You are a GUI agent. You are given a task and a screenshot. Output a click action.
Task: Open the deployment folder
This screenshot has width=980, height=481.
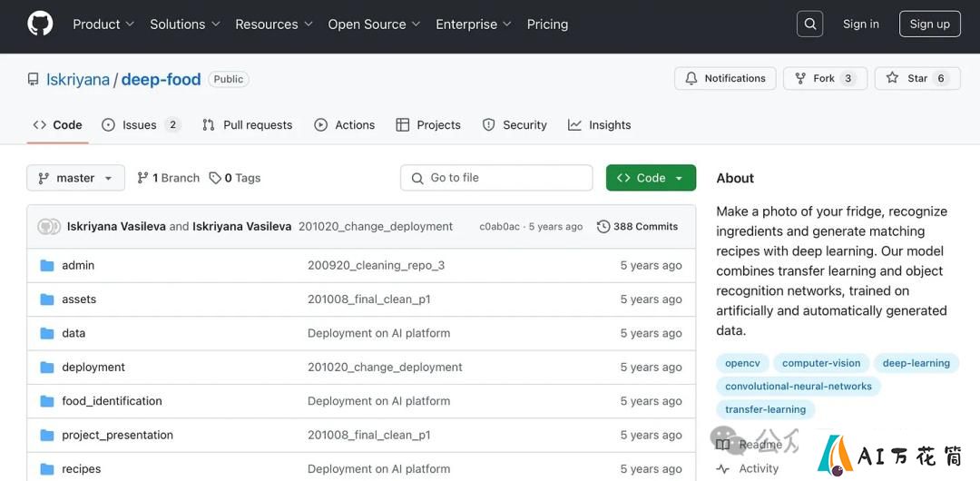tap(93, 368)
